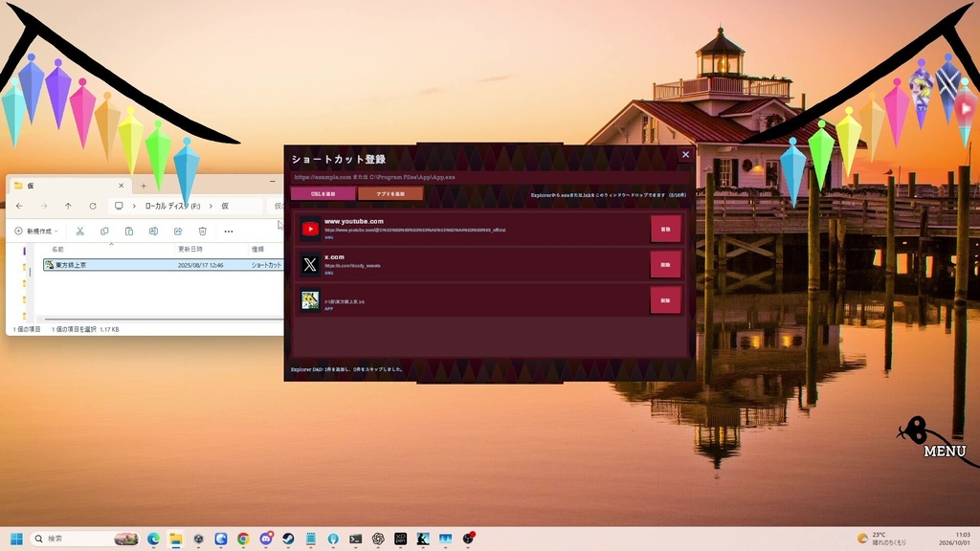Click the 東方錦上京 app thumbnail in the shortcut list
This screenshot has width=980, height=551.
[310, 299]
